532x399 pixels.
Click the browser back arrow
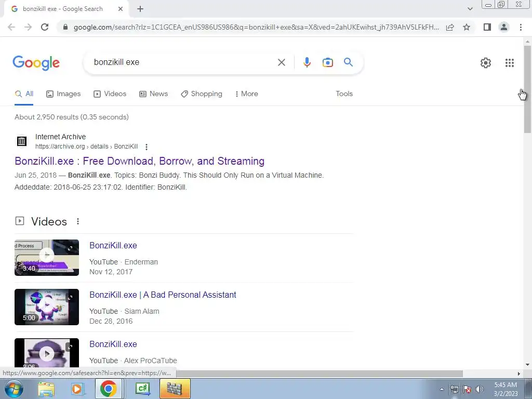[x=11, y=27]
